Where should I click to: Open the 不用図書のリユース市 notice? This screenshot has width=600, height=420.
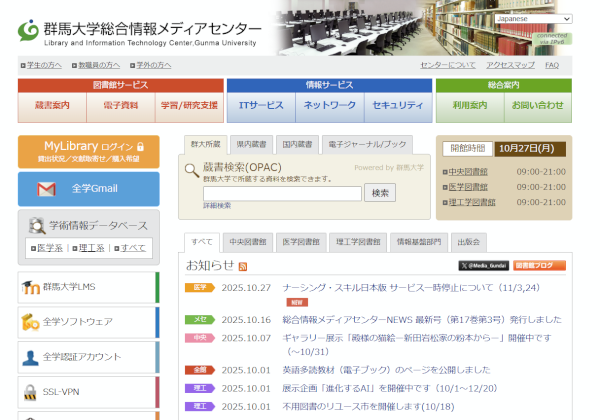click(x=368, y=407)
